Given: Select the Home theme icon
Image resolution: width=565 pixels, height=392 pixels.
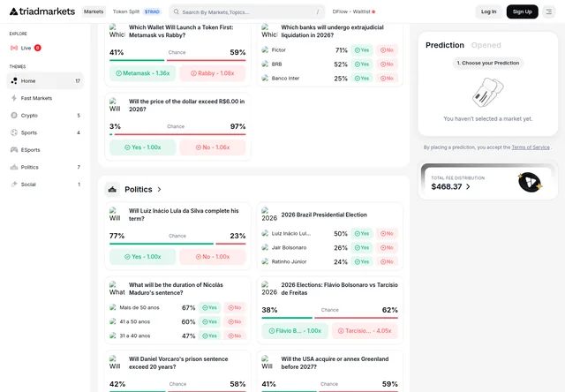Looking at the screenshot, I should [14, 80].
